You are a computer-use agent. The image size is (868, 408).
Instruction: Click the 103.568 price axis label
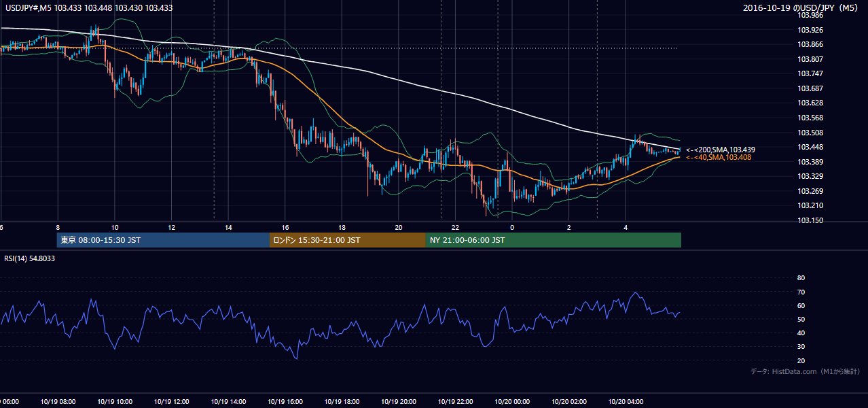click(x=810, y=118)
